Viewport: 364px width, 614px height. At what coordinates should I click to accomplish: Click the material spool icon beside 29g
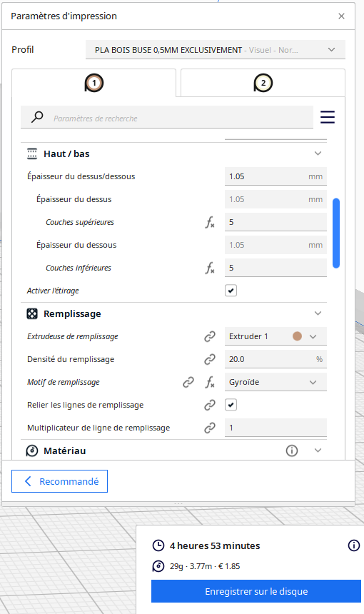[158, 566]
